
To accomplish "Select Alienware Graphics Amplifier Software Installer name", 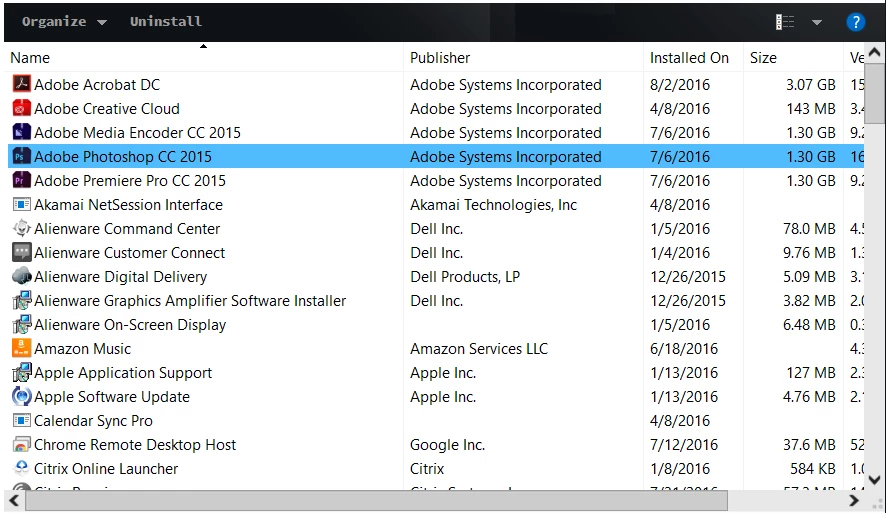I will click(x=190, y=301).
